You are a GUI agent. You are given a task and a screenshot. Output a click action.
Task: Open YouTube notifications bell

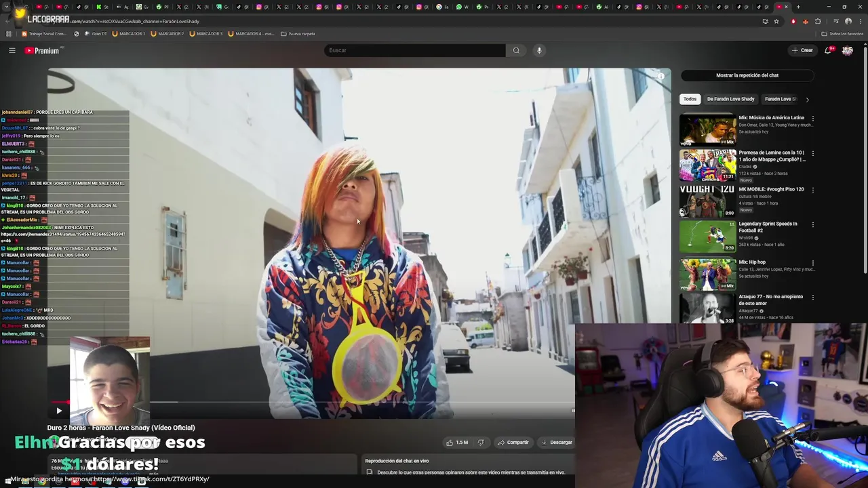coord(829,50)
